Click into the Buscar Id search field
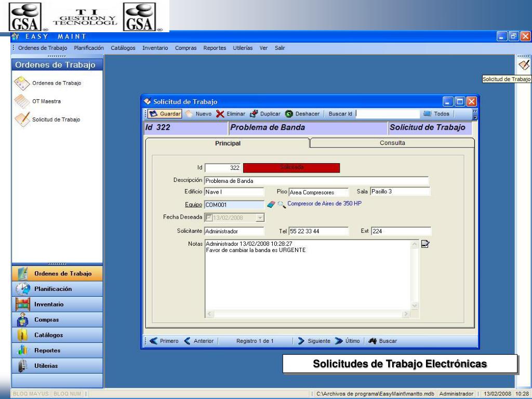The height and width of the screenshot is (399, 532). [x=389, y=114]
